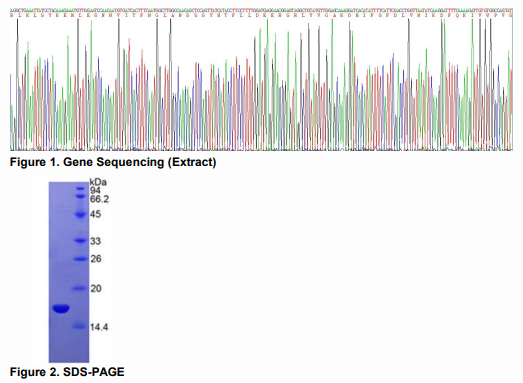
Task: Select the chromatogram trace image
Action: [x=261, y=80]
